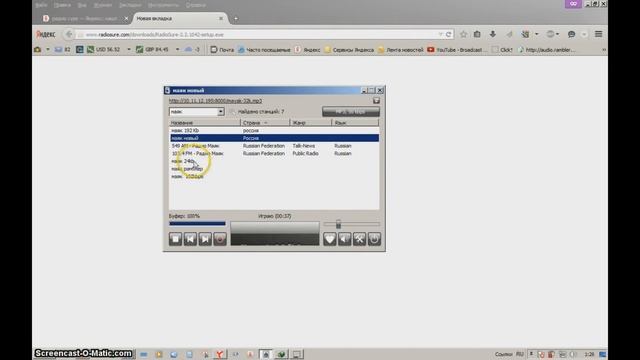The image size is (640, 360).
Task: Skip to the next station
Action: [205, 239]
